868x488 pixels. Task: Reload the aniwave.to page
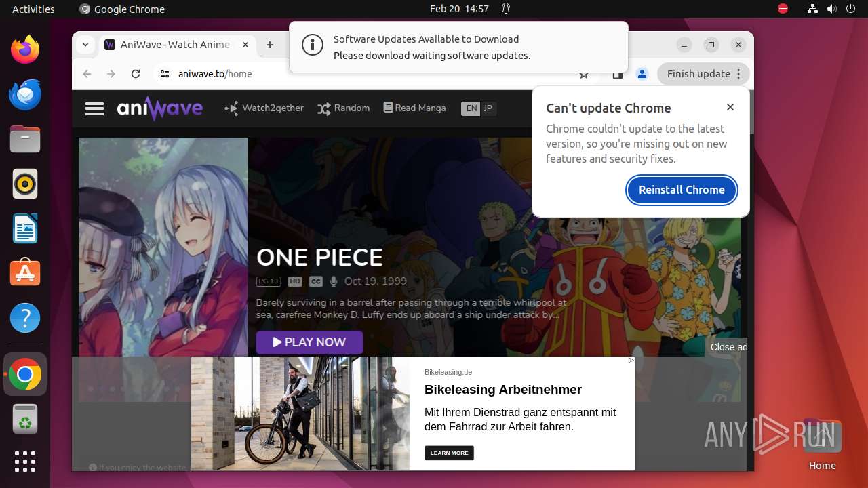tap(136, 74)
